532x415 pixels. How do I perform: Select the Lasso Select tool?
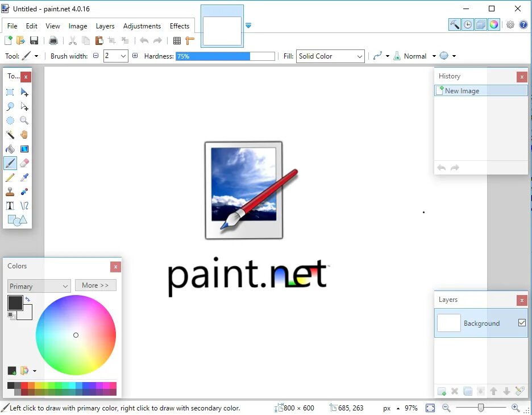click(x=10, y=106)
